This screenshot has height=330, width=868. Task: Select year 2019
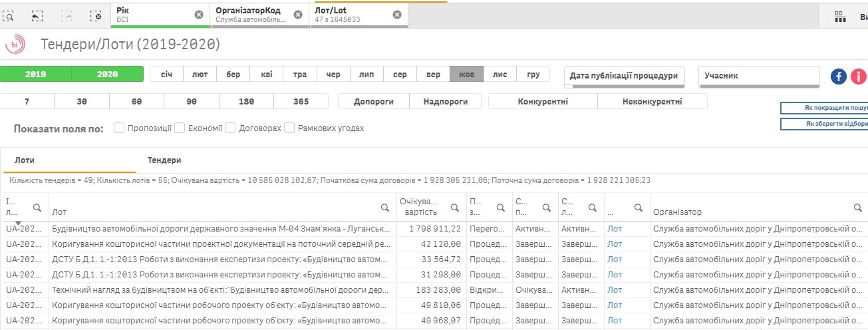tap(36, 74)
